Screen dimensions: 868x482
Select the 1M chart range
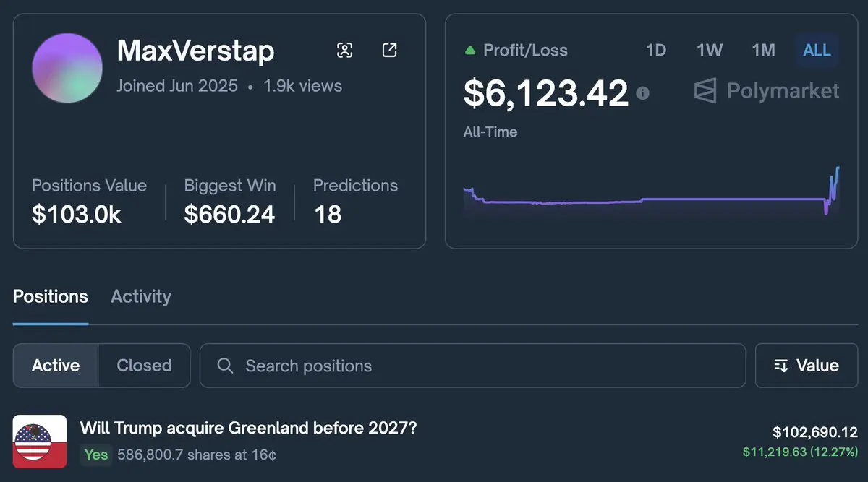pos(763,50)
